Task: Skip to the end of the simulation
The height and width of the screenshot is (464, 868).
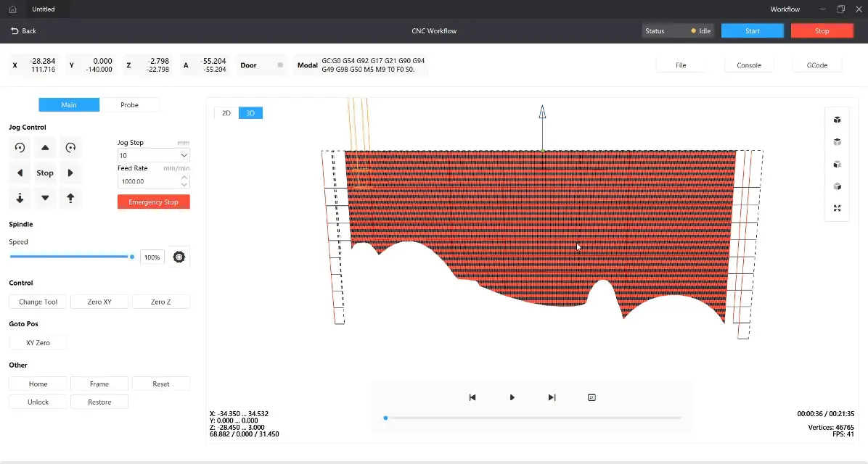Action: click(552, 397)
